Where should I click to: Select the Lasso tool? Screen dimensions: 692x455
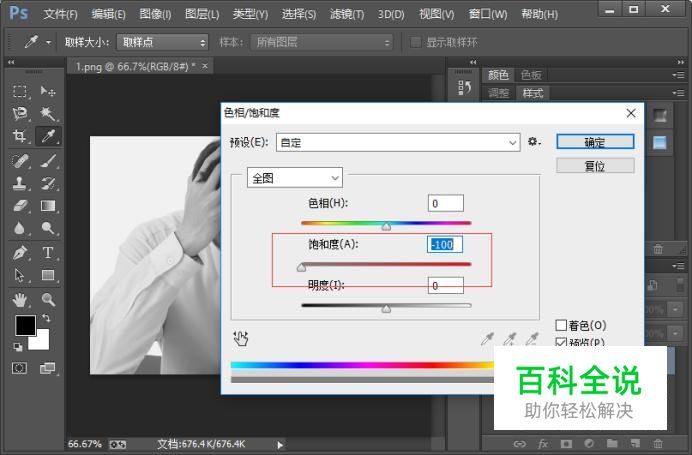[19, 114]
